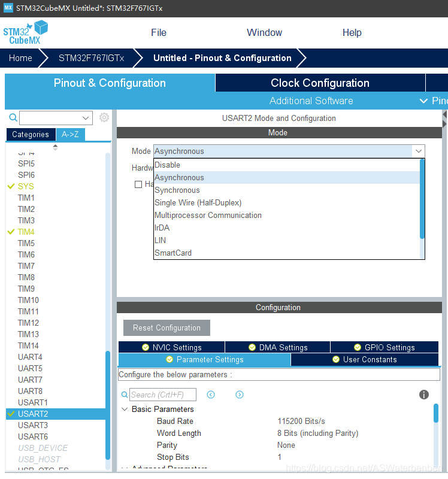Select Disable in the mode list

click(x=287, y=165)
